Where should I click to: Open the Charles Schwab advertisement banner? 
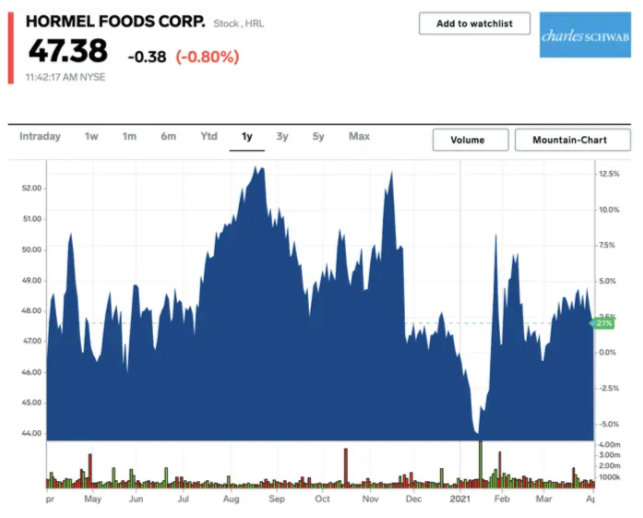[x=585, y=35]
